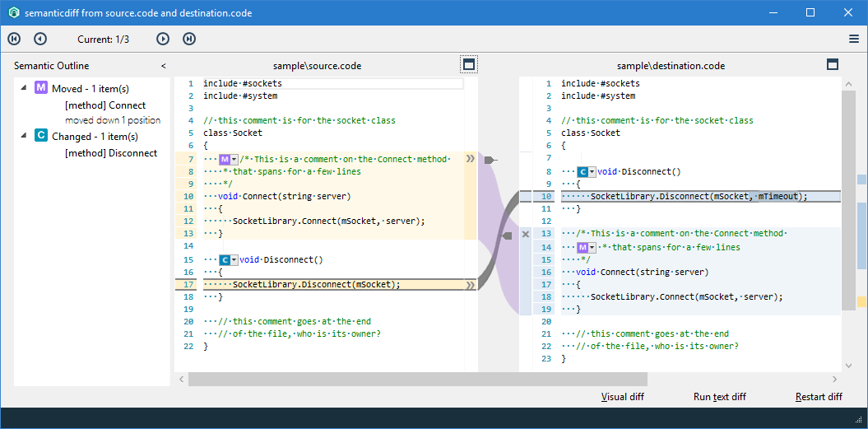Click the blue Changed icon in outline

point(41,135)
